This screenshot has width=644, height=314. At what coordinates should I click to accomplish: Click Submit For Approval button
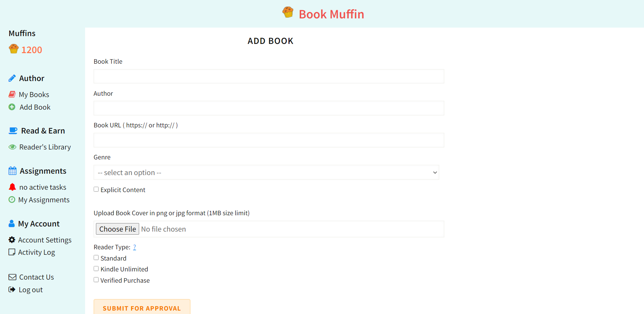(142, 308)
